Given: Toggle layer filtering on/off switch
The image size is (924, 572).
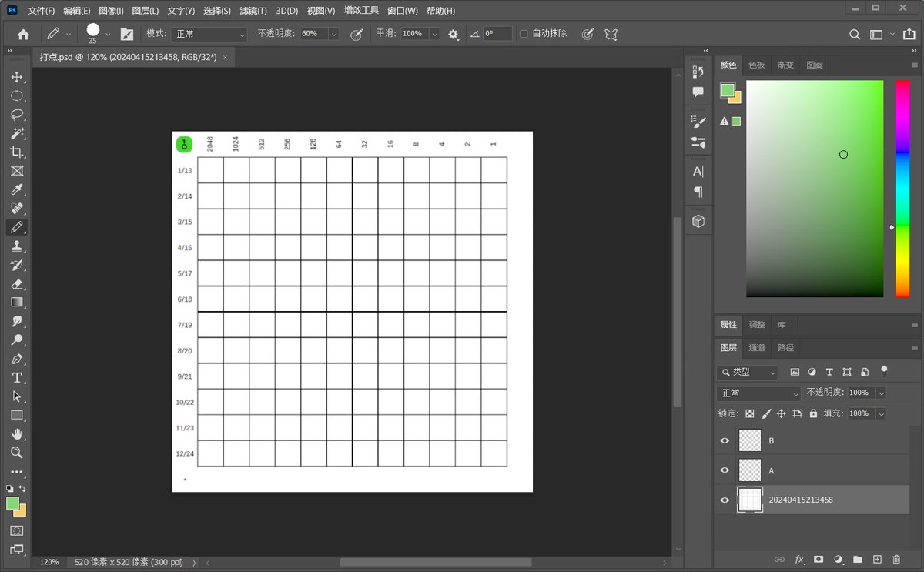Looking at the screenshot, I should (884, 370).
